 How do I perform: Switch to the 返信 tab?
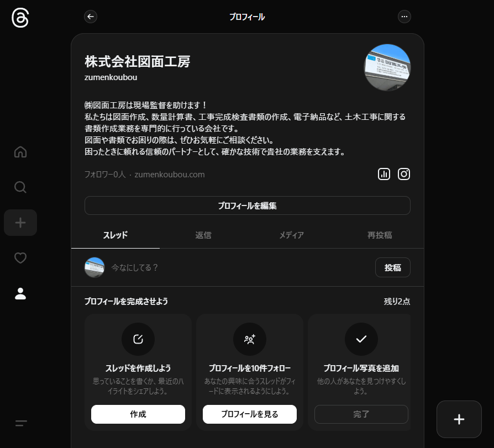tap(203, 235)
